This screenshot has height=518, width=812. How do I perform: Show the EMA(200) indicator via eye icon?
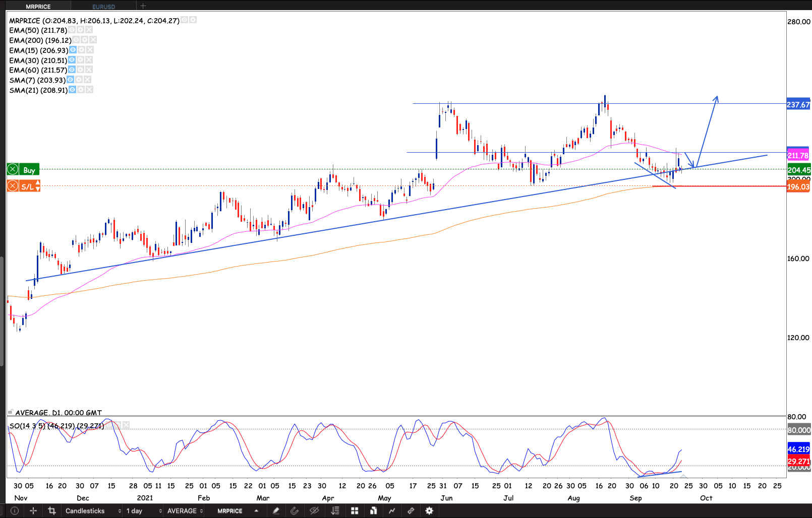76,40
